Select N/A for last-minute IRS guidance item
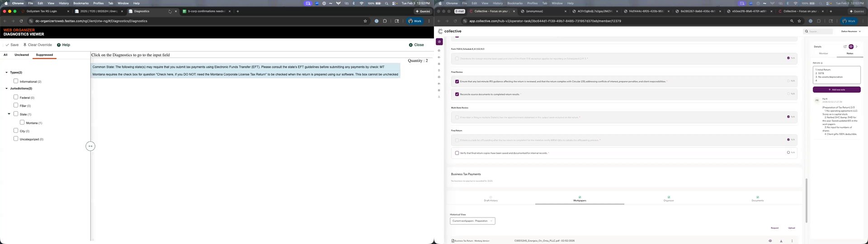Screen dimensions: 868x244 788,81
